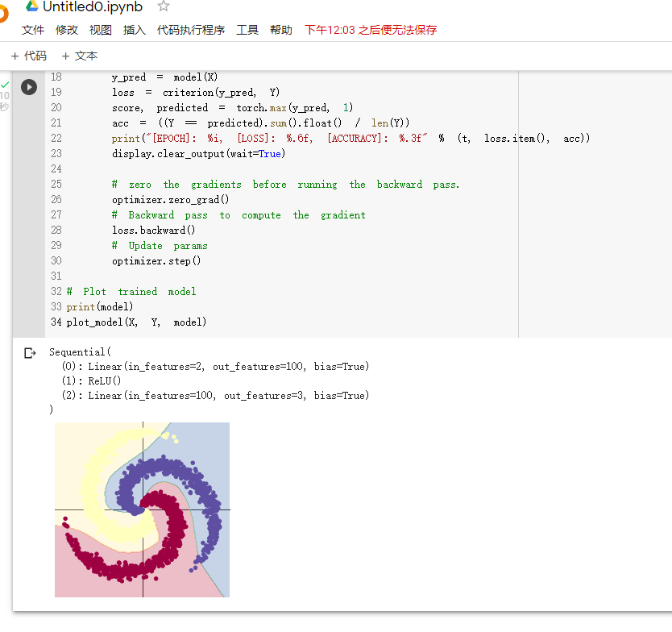Open the 帮助 menu
The height and width of the screenshot is (632, 672).
coord(281,30)
